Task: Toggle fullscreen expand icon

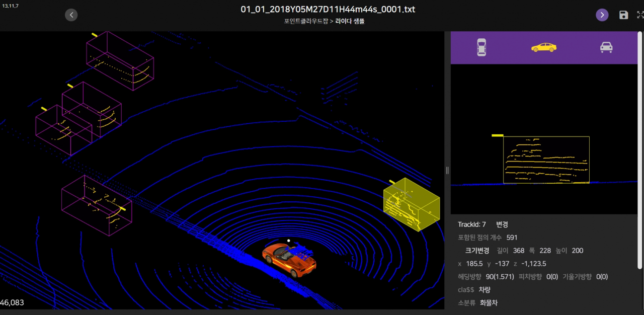Action: [640, 15]
